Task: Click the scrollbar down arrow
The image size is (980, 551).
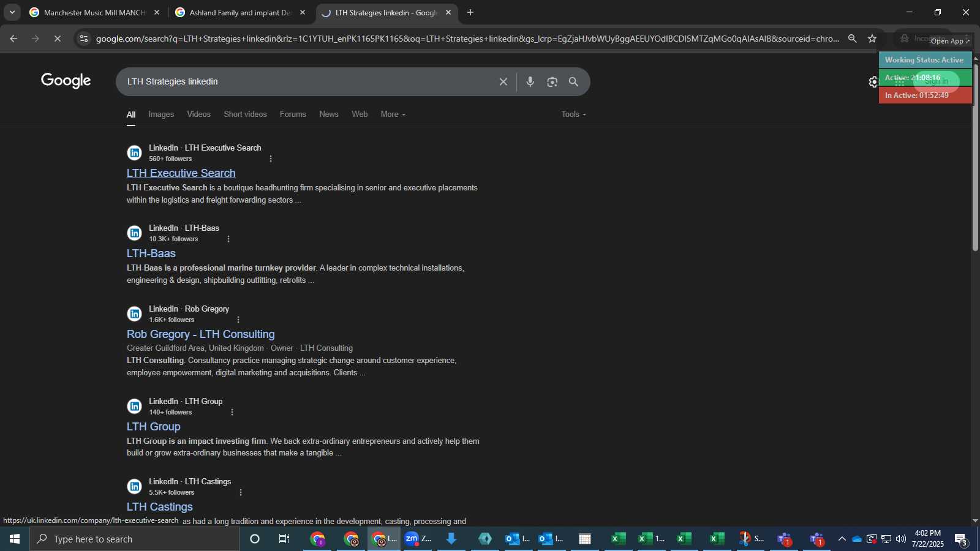Action: [x=975, y=521]
